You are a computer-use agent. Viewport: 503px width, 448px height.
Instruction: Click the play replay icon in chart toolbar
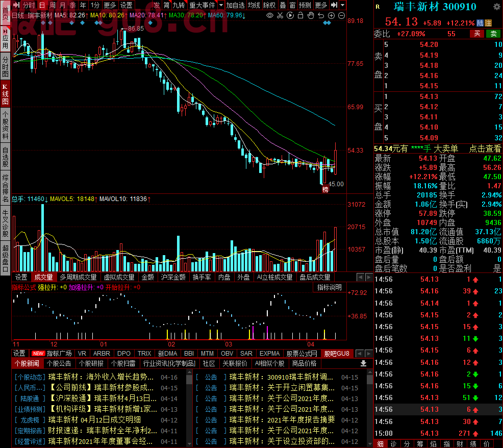[290, 15]
